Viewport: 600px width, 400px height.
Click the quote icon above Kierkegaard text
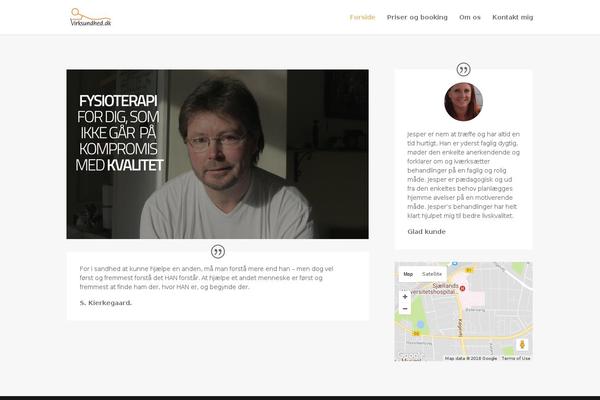(x=218, y=252)
